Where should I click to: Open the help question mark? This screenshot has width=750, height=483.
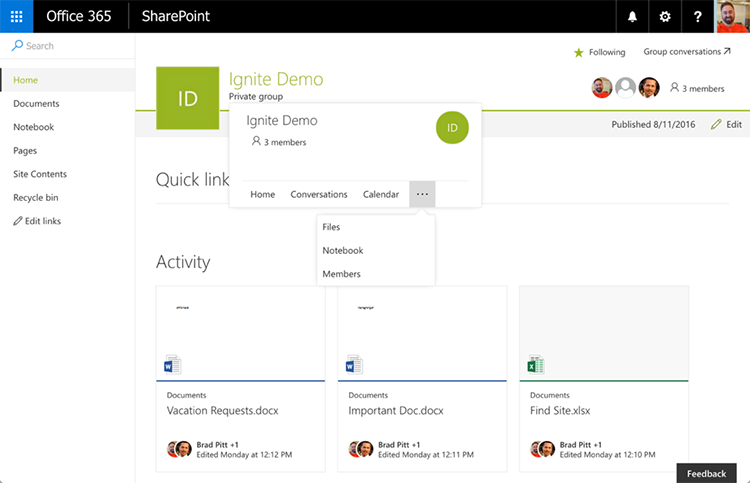697,16
